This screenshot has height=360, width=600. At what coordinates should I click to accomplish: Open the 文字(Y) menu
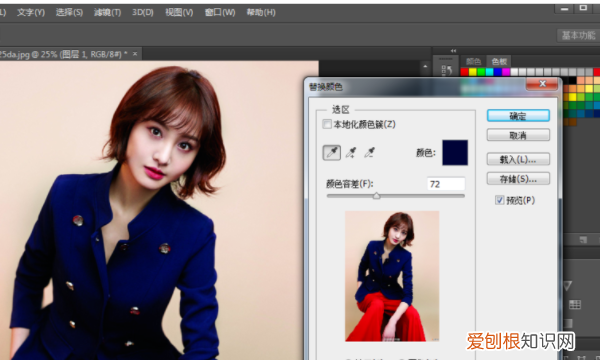(31, 12)
